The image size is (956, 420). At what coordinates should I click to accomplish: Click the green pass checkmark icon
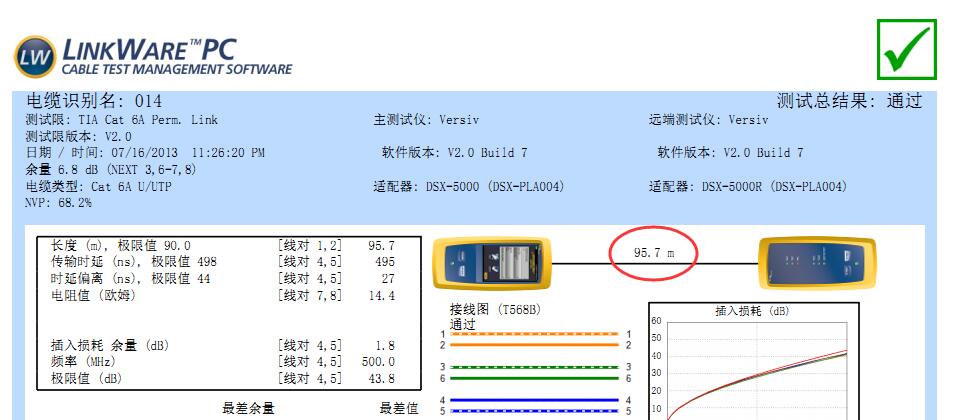[906, 47]
